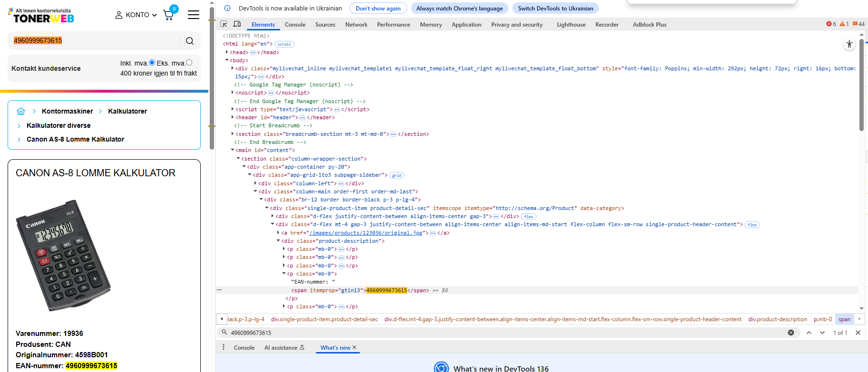Open the /images/products/123036/original.jpg link
The image size is (868, 372).
tap(366, 233)
